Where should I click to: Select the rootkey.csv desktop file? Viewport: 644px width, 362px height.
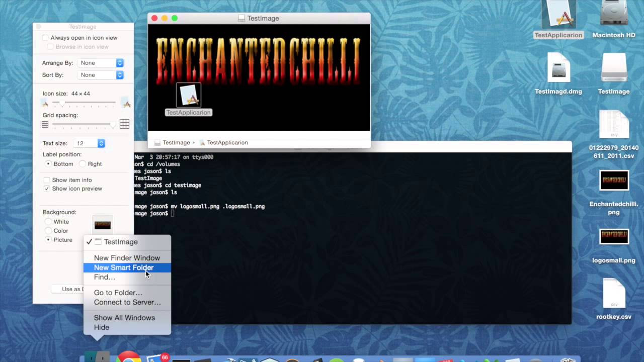[x=614, y=294]
